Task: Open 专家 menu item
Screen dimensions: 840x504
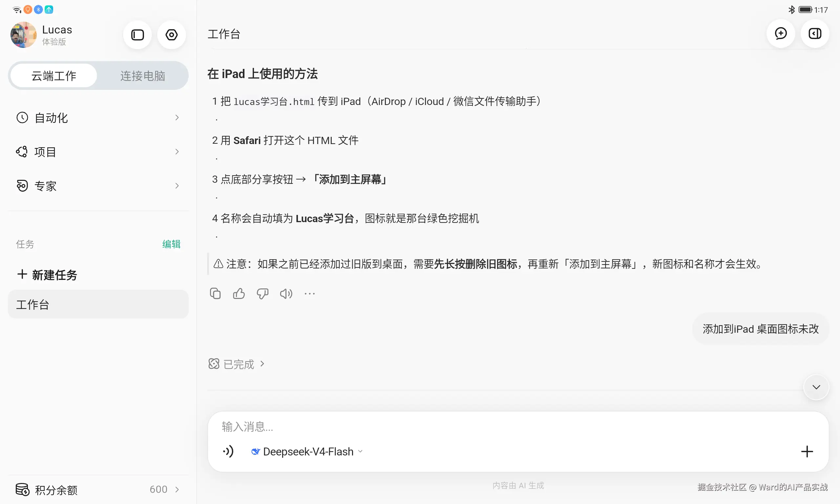Action: (98, 186)
